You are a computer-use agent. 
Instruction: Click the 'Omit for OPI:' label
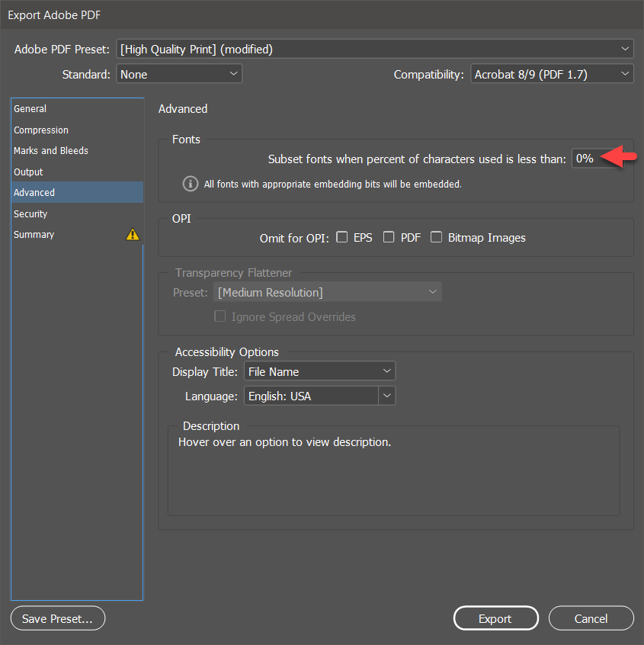[x=294, y=238]
